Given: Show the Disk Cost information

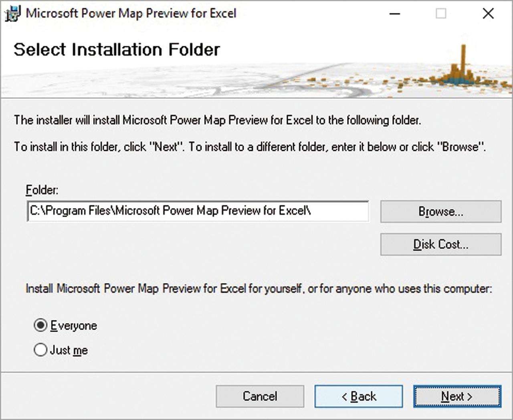Looking at the screenshot, I should [x=440, y=244].
